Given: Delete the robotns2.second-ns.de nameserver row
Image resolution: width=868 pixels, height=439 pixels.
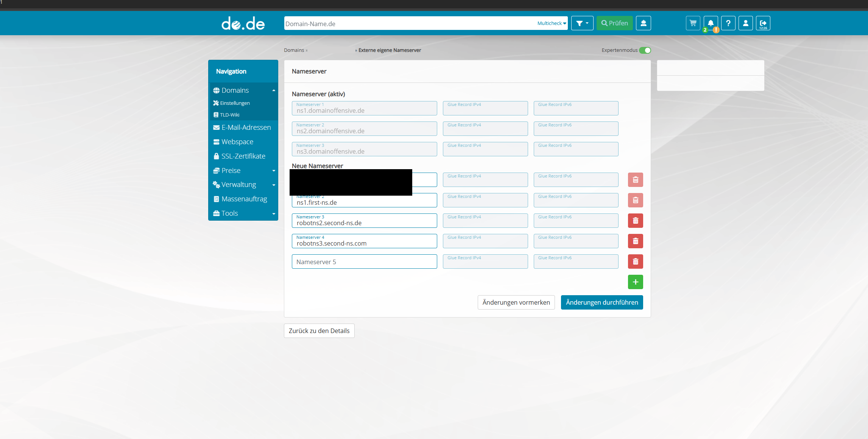Looking at the screenshot, I should (x=636, y=221).
